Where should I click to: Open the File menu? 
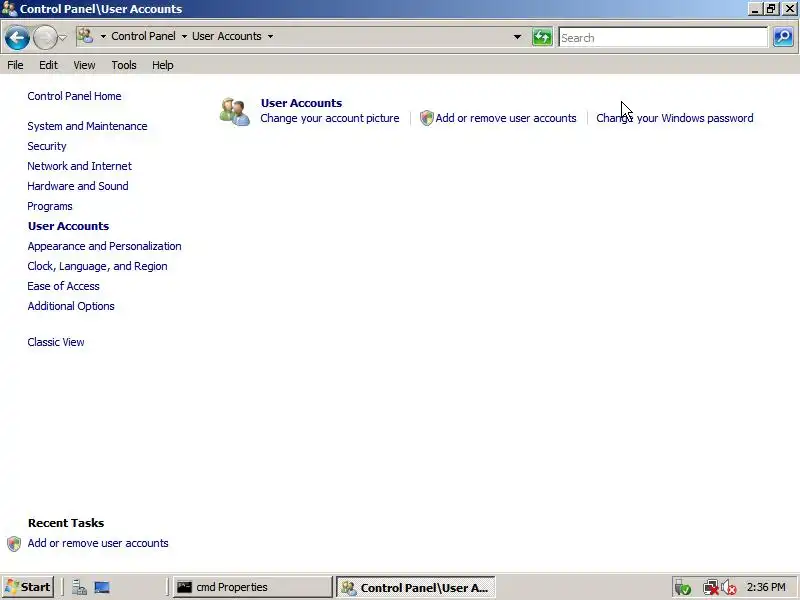15,65
